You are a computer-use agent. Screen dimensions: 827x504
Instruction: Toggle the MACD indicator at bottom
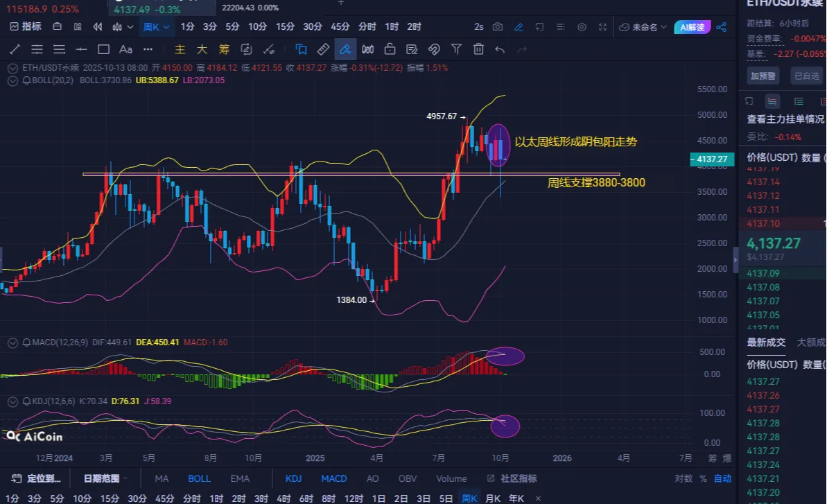(334, 478)
